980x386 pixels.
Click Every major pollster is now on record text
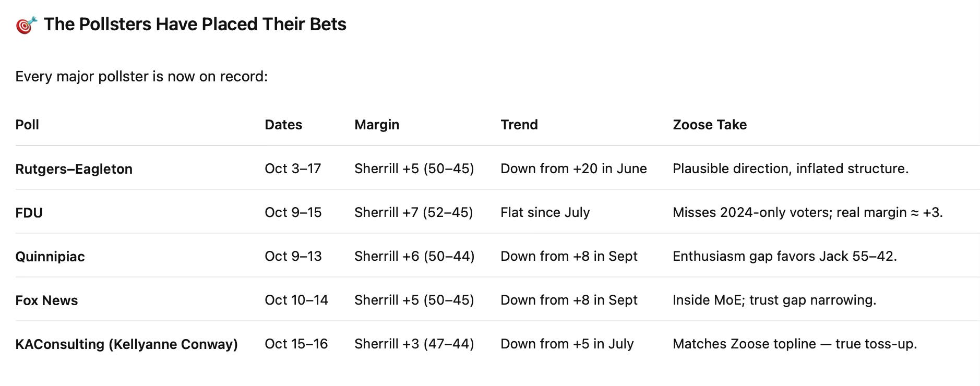coord(141,77)
